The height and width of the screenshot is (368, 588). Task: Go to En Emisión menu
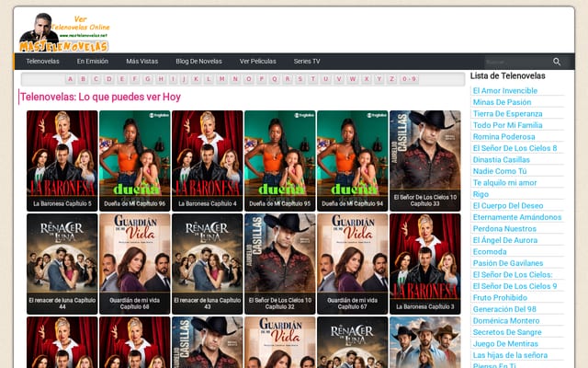pyautogui.click(x=93, y=62)
